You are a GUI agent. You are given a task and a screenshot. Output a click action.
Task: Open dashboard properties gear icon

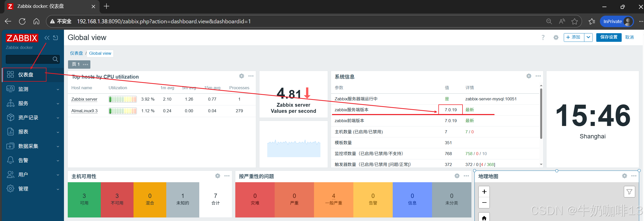tap(556, 38)
